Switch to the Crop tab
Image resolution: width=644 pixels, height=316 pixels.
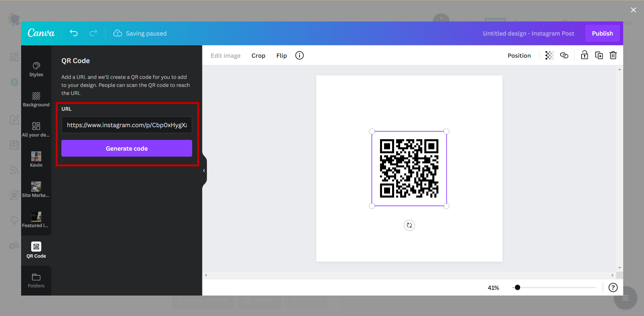click(258, 55)
